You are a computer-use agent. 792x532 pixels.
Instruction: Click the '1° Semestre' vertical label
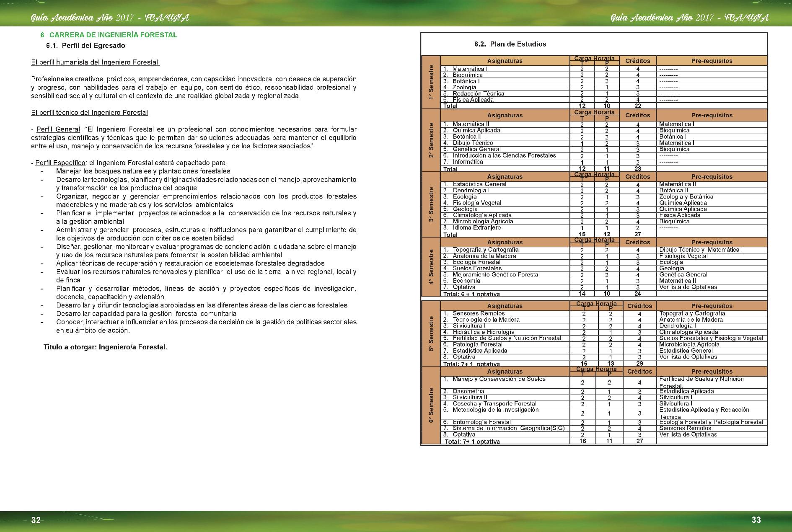pyautogui.click(x=430, y=82)
